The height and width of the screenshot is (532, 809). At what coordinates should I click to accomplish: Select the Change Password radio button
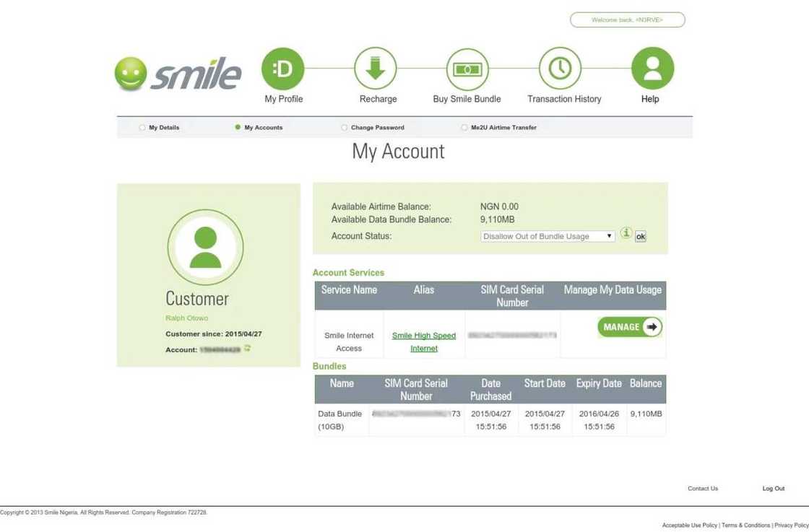(344, 127)
